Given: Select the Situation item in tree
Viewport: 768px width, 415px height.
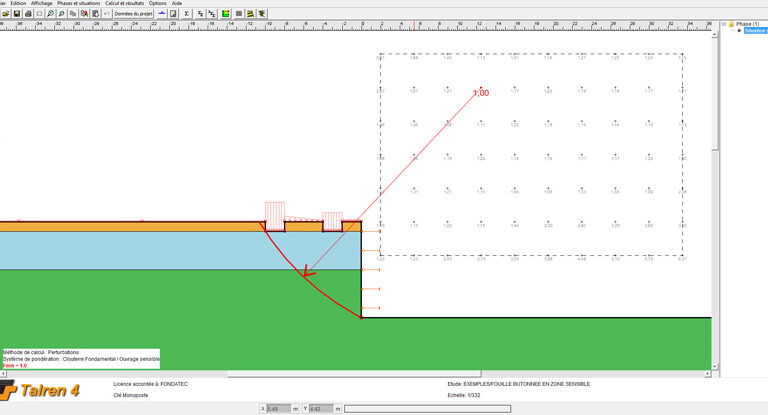Looking at the screenshot, I should pos(753,31).
